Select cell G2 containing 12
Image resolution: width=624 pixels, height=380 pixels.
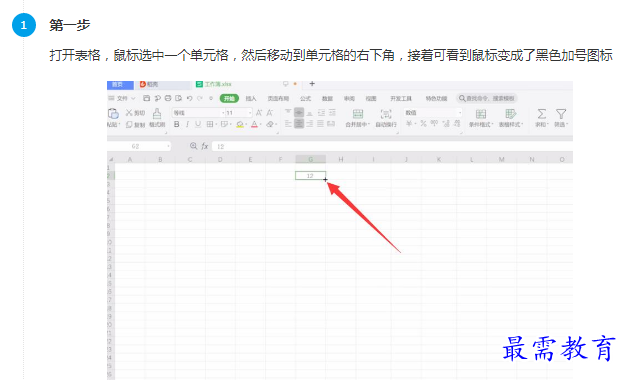[310, 175]
